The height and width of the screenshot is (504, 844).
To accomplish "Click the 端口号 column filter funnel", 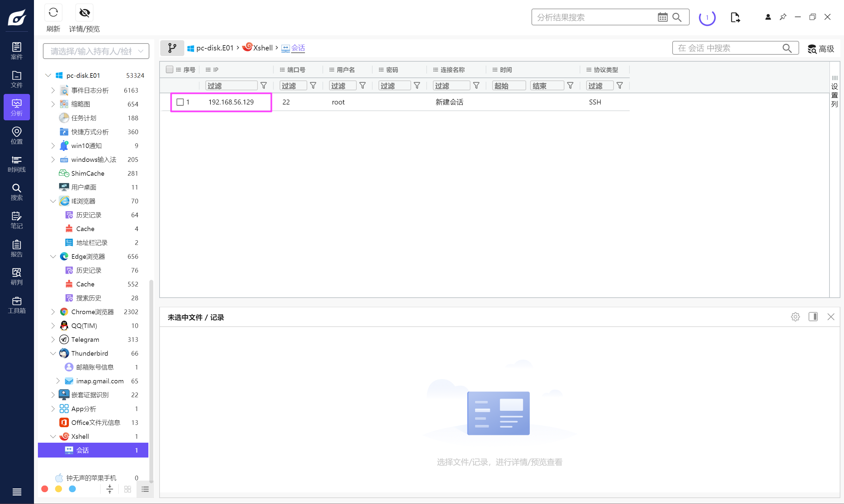I will (x=313, y=86).
